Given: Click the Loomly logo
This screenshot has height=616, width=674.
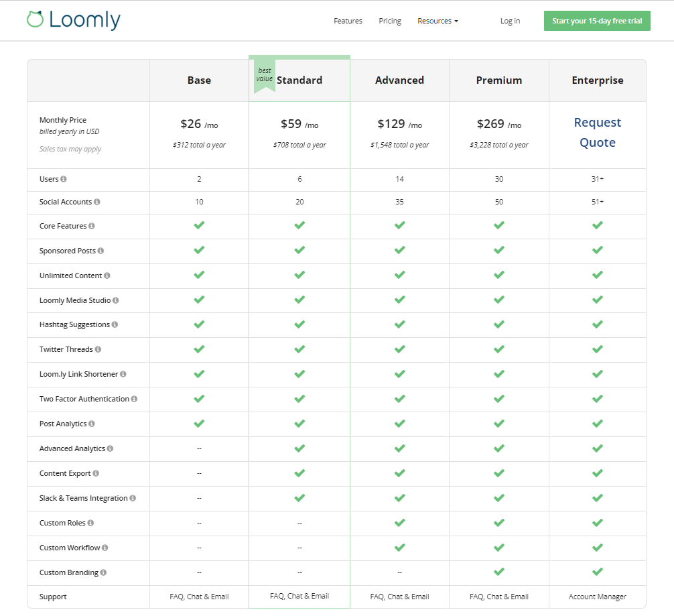Looking at the screenshot, I should coord(74,20).
